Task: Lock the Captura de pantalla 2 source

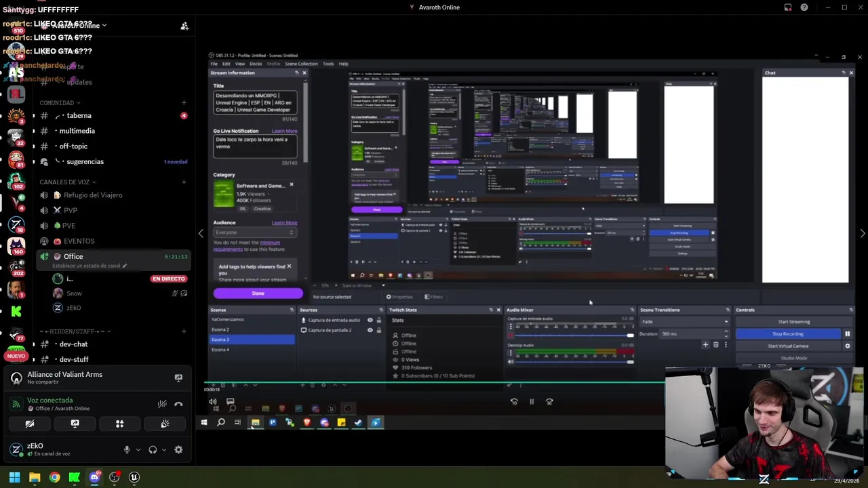Action: 378,330
